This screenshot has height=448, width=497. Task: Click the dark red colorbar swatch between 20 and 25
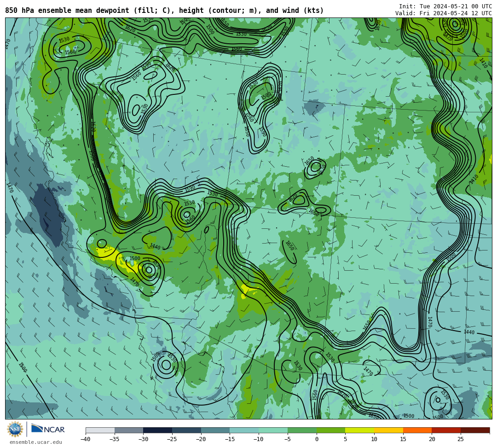click(446, 430)
